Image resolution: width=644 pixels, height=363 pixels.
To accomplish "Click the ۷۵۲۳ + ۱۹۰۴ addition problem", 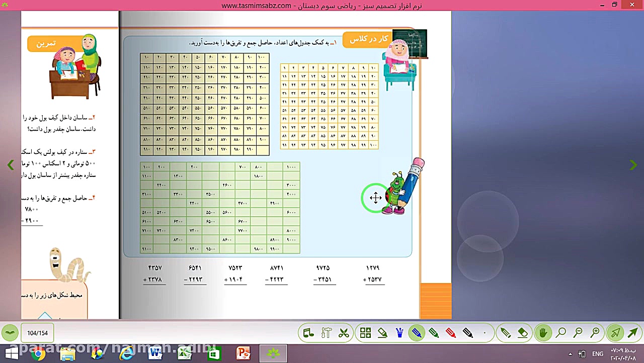I will point(235,274).
